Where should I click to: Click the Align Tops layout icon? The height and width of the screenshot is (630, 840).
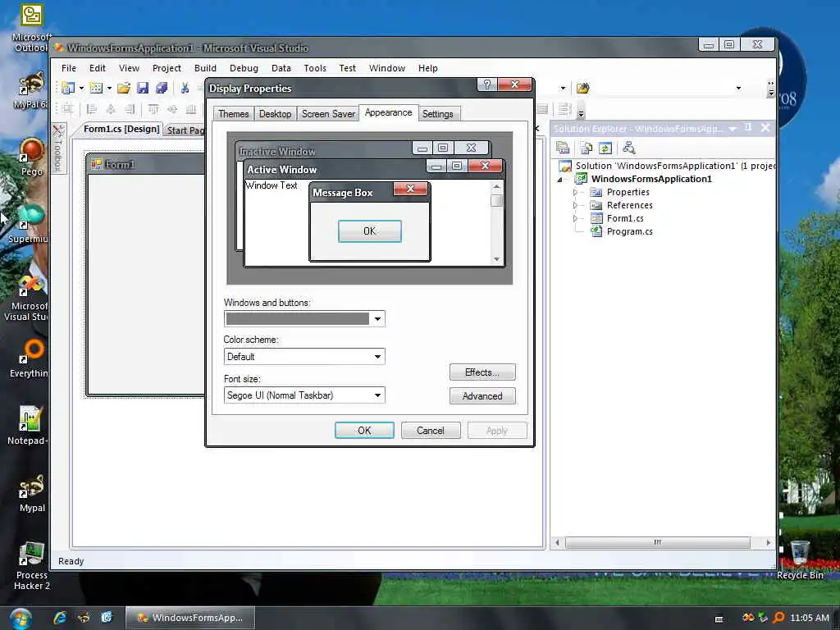153,109
